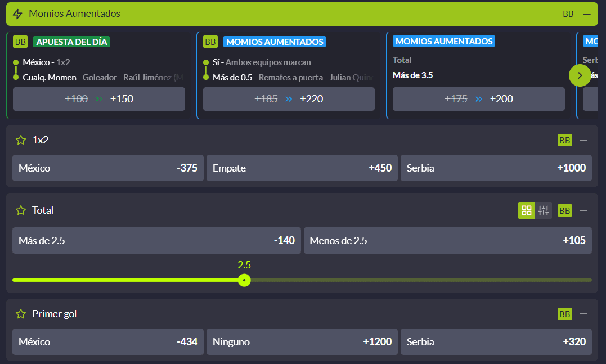The height and width of the screenshot is (364, 606).
Task: Bet on Menos de 2.5 at +105
Action: (x=448, y=240)
